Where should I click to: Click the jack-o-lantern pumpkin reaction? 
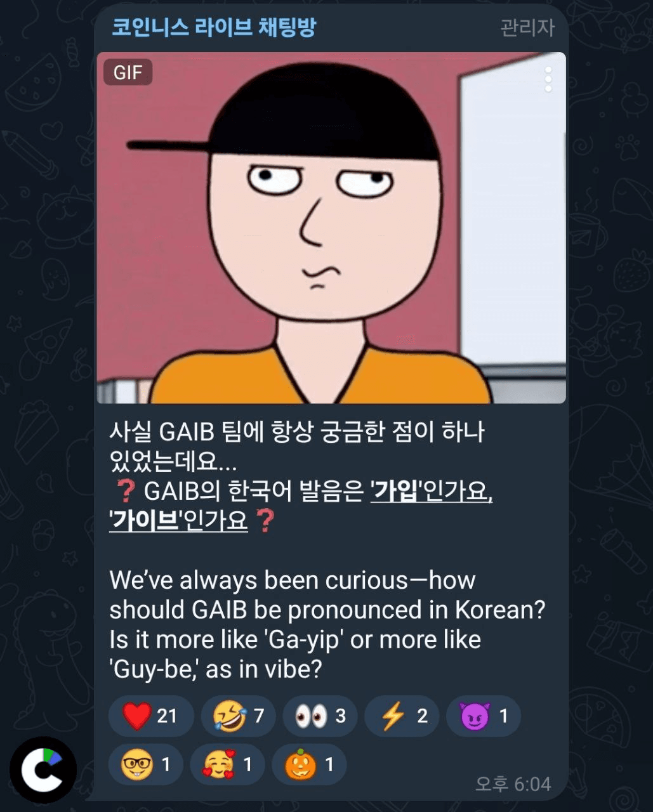pyautogui.click(x=309, y=764)
